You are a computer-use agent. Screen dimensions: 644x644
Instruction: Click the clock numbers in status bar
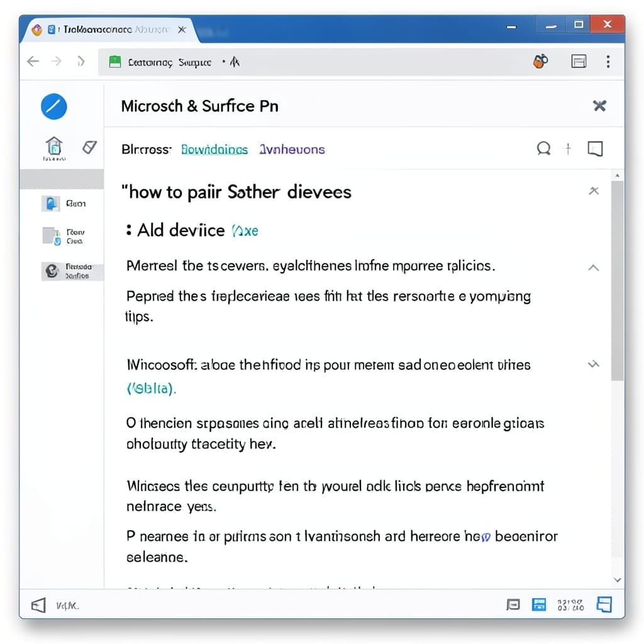[x=571, y=605]
